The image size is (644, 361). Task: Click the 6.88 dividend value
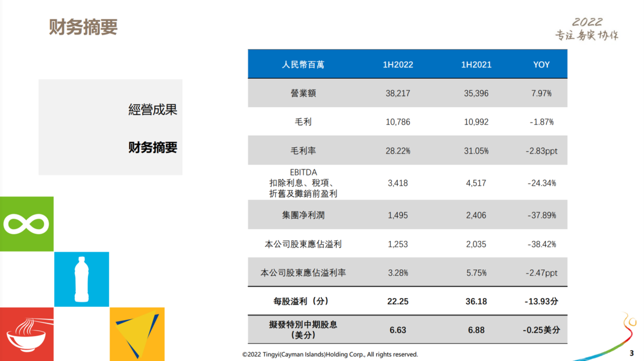[x=476, y=330]
